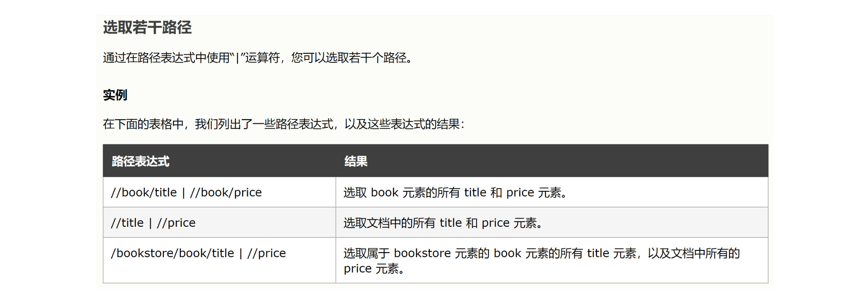Click the word bookstore in the last description
Viewport: 868px width, 308px height.
click(x=422, y=253)
